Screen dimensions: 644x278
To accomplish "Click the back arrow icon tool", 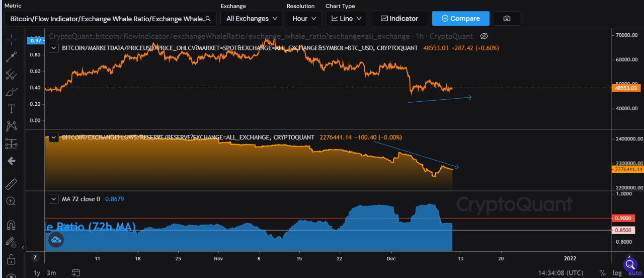I will [x=11, y=161].
